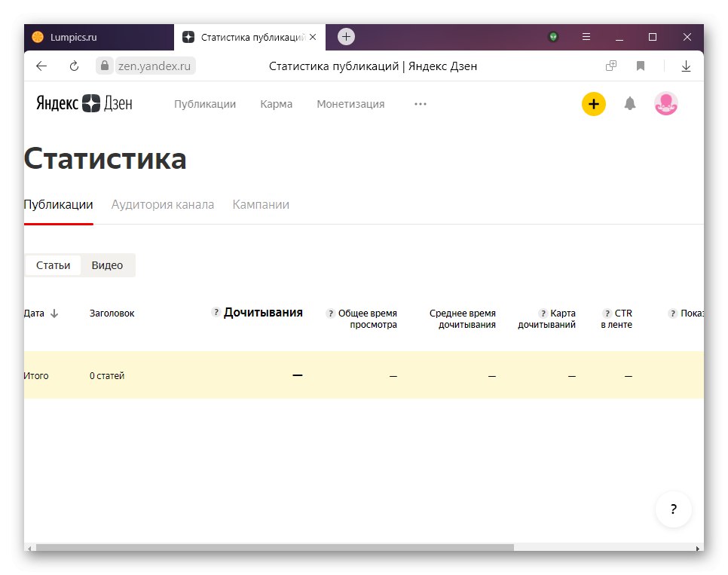
Task: Bookmark this page using the bookmark icon
Action: (640, 66)
